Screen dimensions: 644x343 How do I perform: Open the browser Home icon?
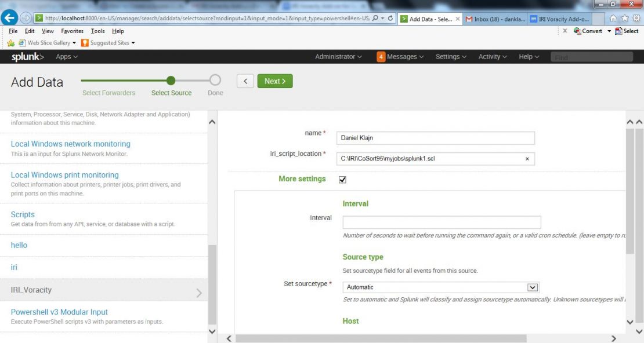(x=613, y=19)
